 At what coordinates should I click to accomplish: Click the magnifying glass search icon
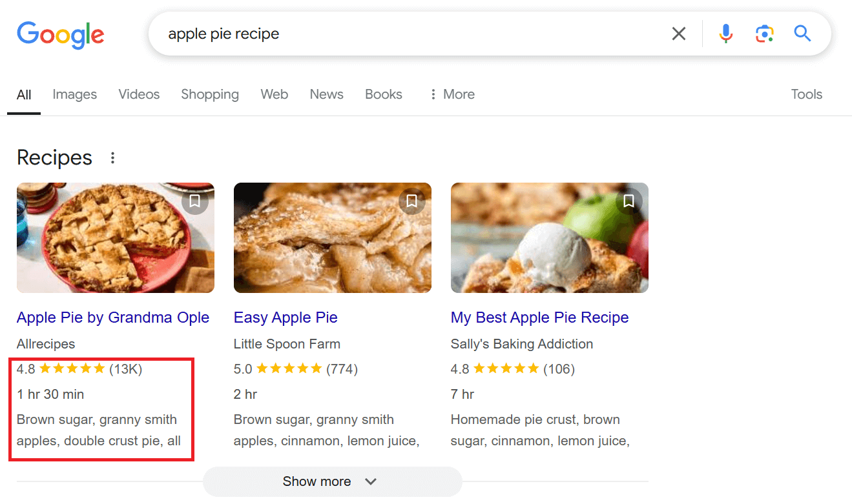(x=802, y=33)
